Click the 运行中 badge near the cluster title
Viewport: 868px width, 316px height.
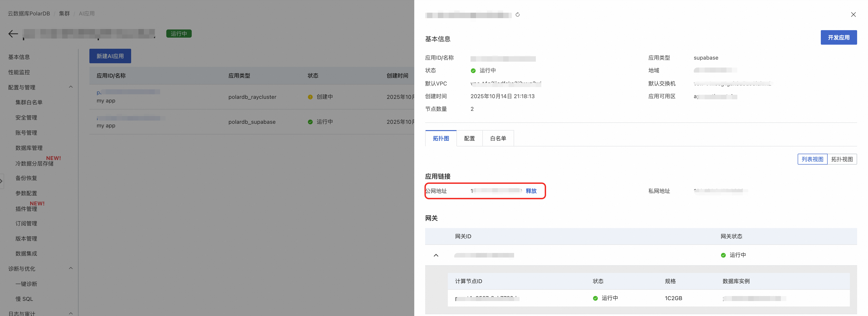click(x=179, y=33)
